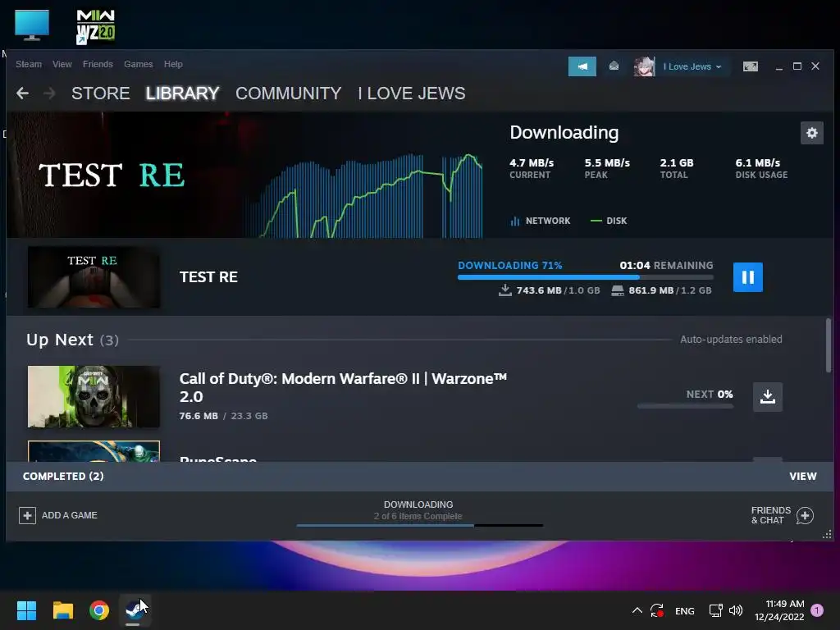Click the 2.1 GB TOTAL stat

[x=676, y=168]
